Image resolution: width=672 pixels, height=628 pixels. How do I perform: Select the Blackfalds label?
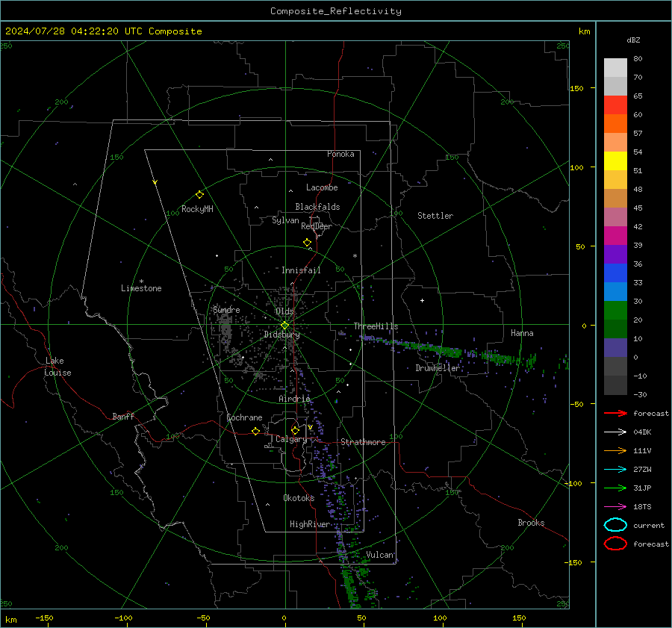tap(317, 207)
